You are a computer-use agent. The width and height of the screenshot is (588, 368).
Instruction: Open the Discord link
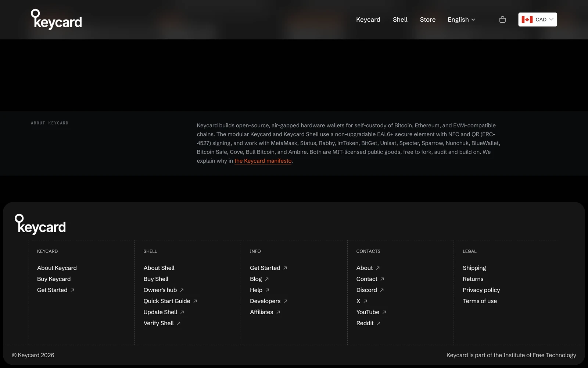[x=367, y=290]
